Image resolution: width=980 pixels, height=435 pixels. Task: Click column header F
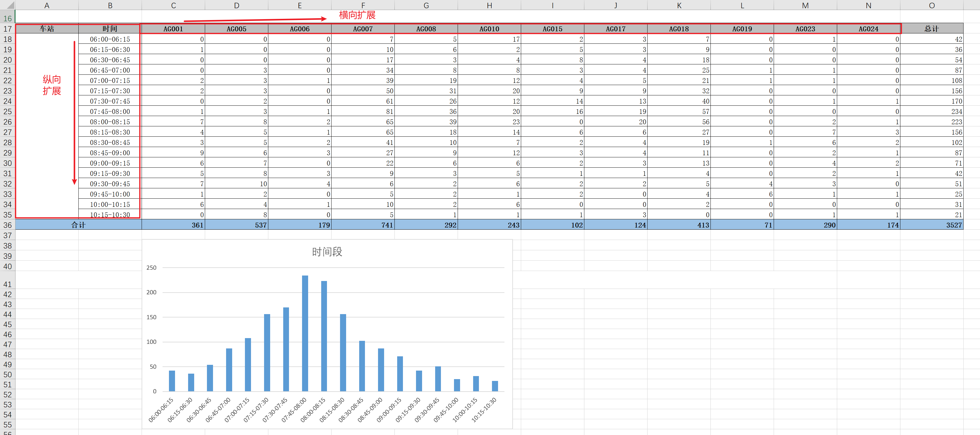[363, 5]
